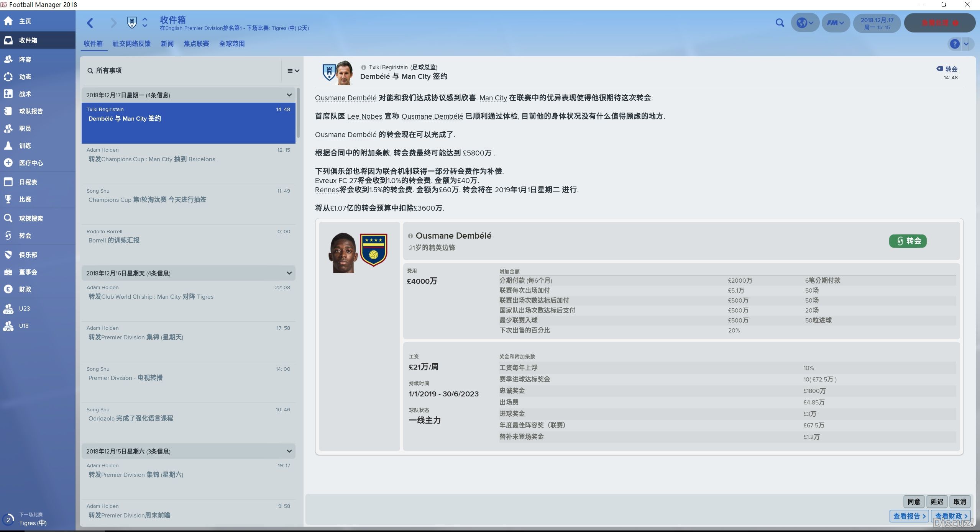Open 职员 staff sidebar icon
The image size is (980, 532).
(x=8, y=128)
